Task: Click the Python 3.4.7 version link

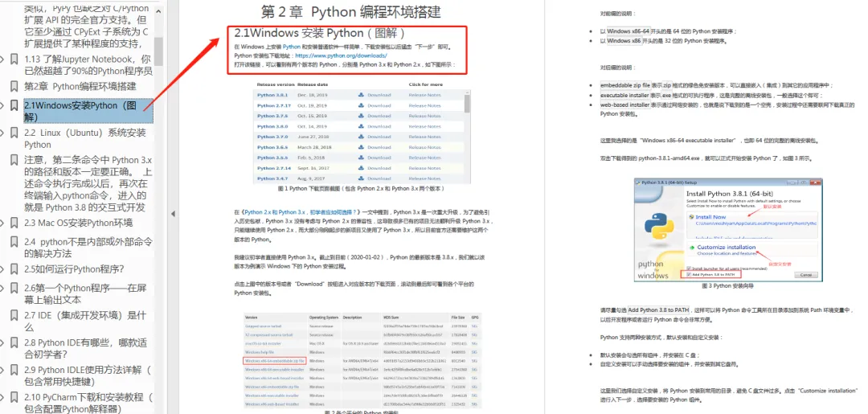Action: click(272, 178)
